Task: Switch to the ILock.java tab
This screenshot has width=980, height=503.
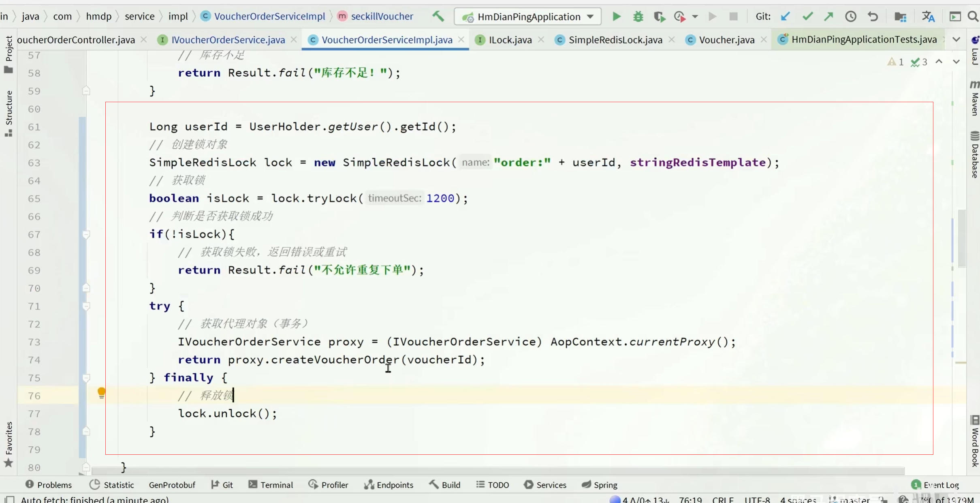Action: point(510,40)
